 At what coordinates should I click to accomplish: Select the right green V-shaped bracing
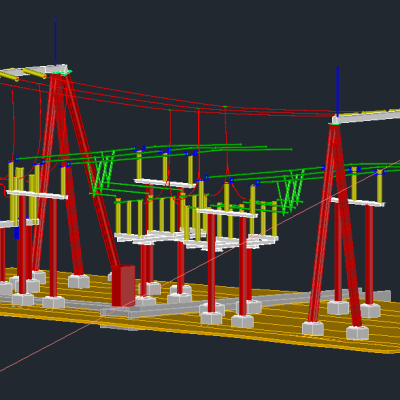click(x=291, y=192)
